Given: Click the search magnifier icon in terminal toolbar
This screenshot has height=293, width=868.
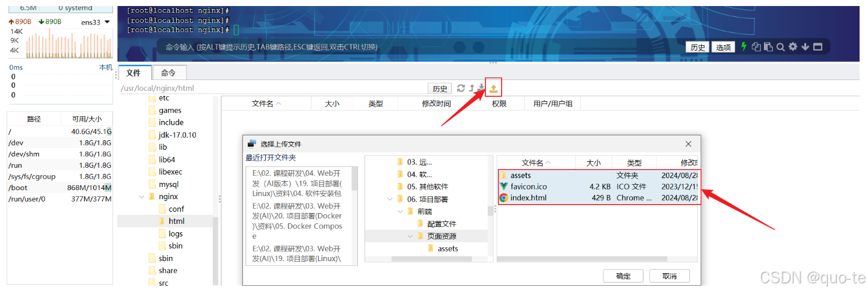Looking at the screenshot, I should pyautogui.click(x=780, y=47).
